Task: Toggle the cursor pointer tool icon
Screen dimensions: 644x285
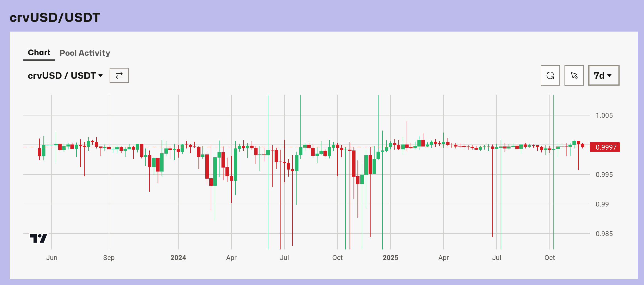Action: point(574,75)
